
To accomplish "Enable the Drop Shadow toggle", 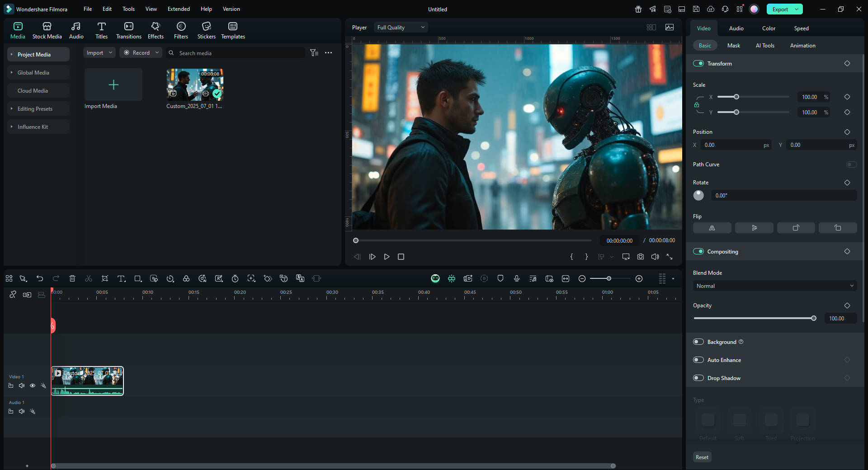I will click(x=698, y=378).
